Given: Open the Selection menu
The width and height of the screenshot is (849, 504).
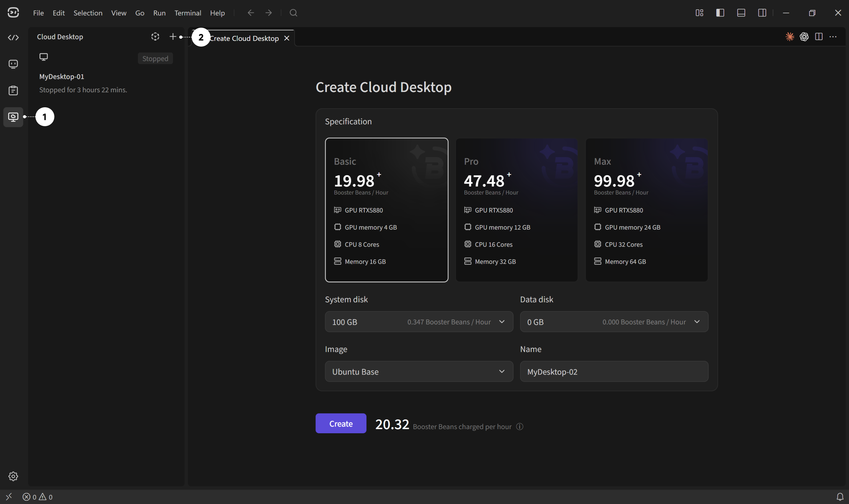Looking at the screenshot, I should point(88,13).
